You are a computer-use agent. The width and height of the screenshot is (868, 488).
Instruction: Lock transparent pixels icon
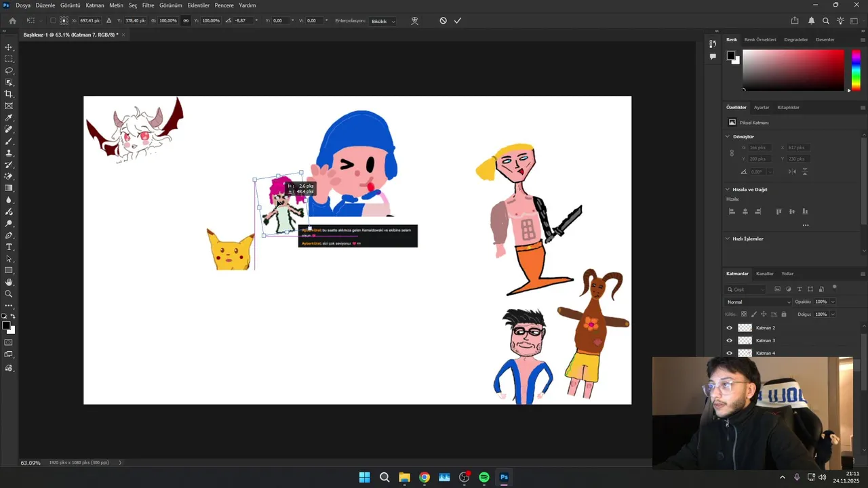(x=744, y=314)
